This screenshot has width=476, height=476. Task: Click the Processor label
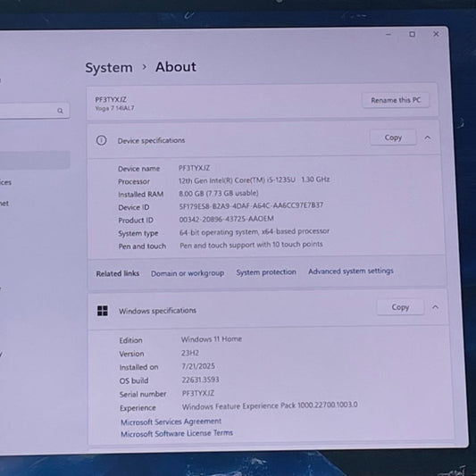134,181
